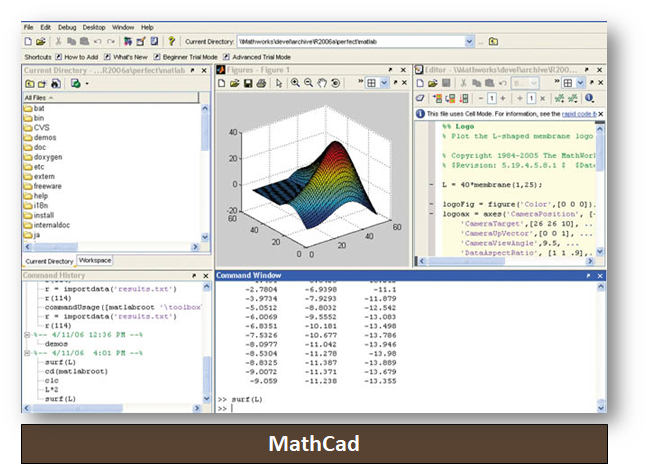Viewport: 649px width, 472px height.
Task: Switch to the Workspace tab
Action: tap(95, 260)
